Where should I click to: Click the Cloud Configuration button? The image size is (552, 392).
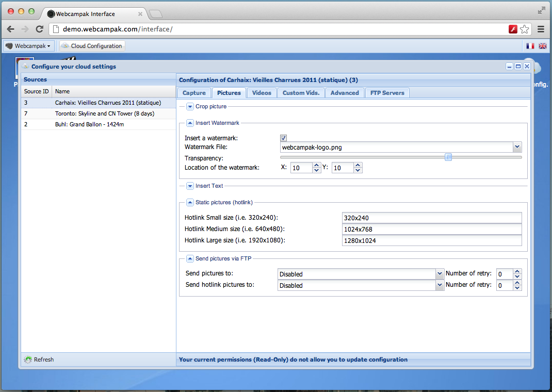click(92, 46)
